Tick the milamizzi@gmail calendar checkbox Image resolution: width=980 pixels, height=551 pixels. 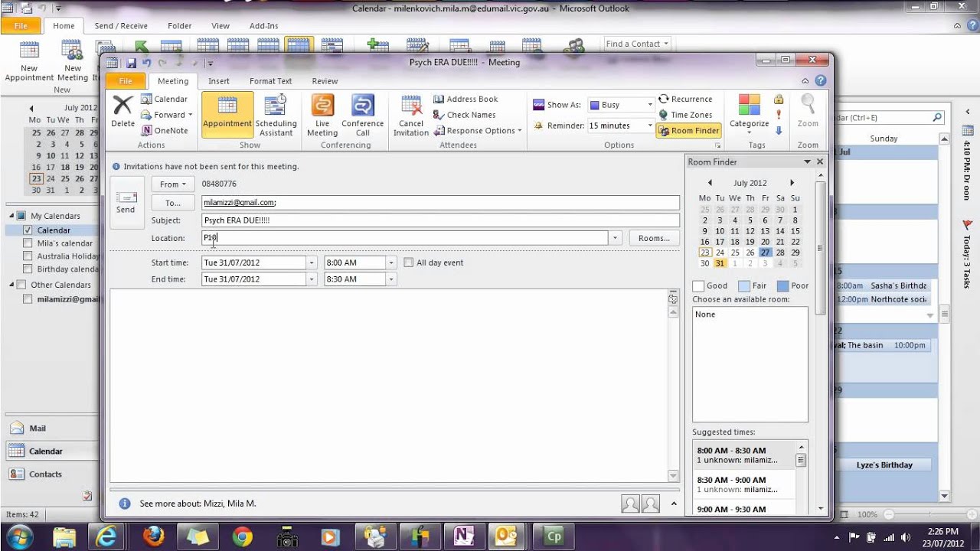click(x=28, y=299)
